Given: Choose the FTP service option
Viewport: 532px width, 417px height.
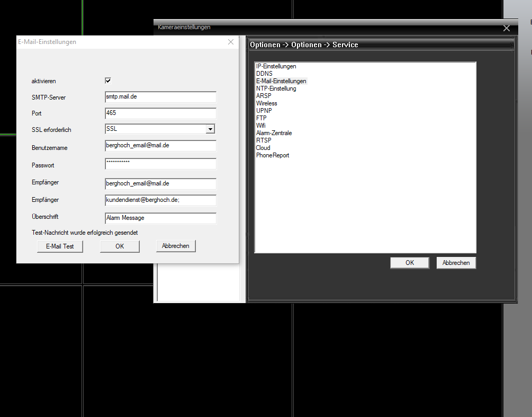Looking at the screenshot, I should [x=261, y=118].
